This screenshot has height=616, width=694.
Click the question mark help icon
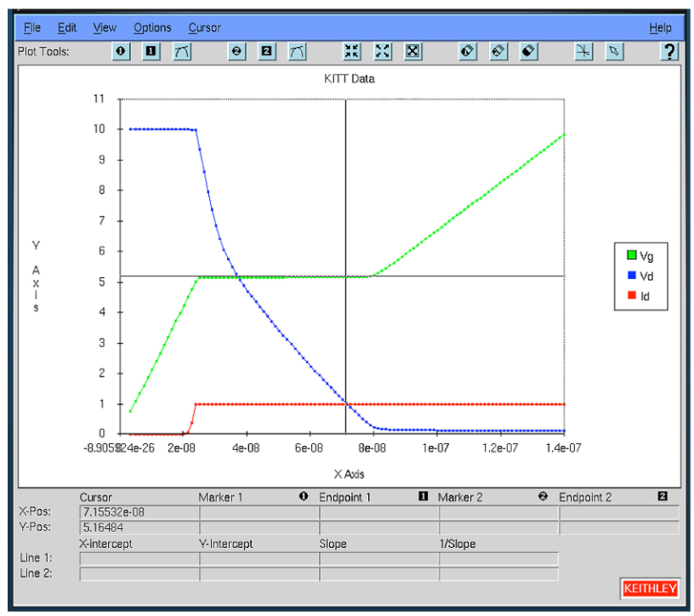tap(669, 52)
